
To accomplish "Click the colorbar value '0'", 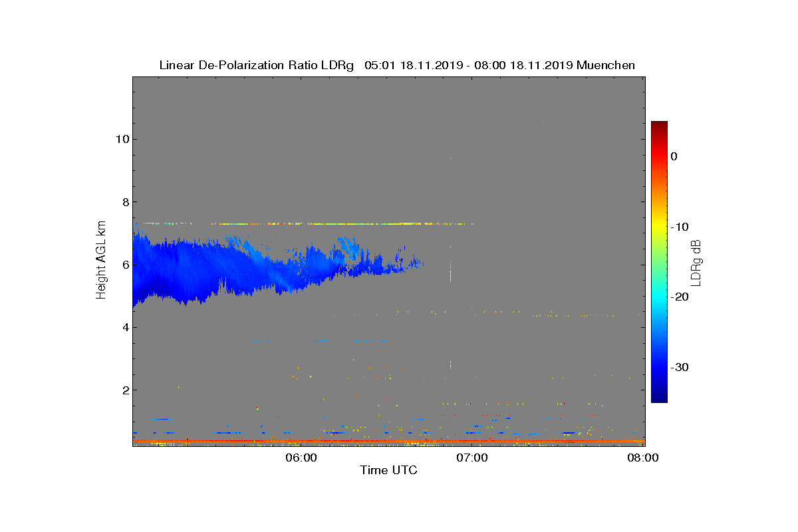I will (x=674, y=156).
